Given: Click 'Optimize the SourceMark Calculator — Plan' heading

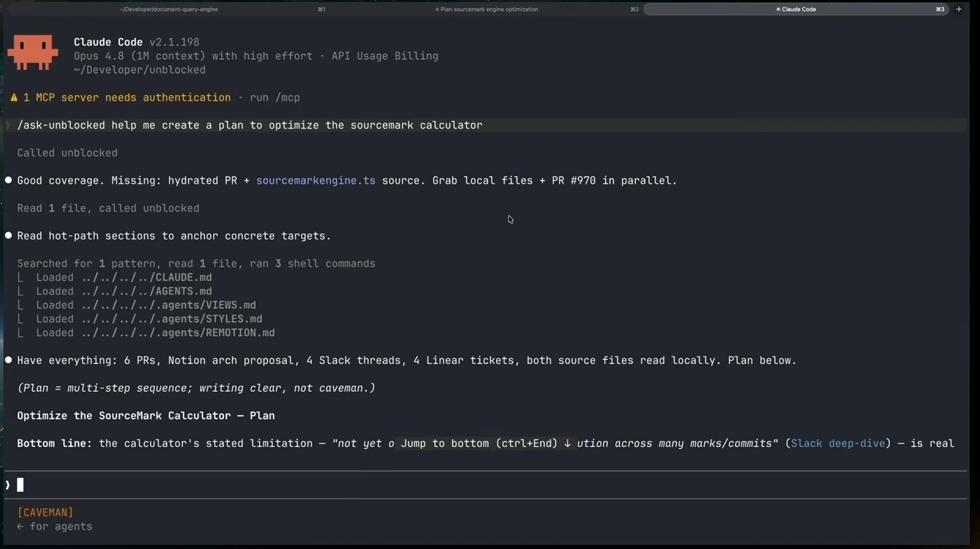Looking at the screenshot, I should [146, 416].
